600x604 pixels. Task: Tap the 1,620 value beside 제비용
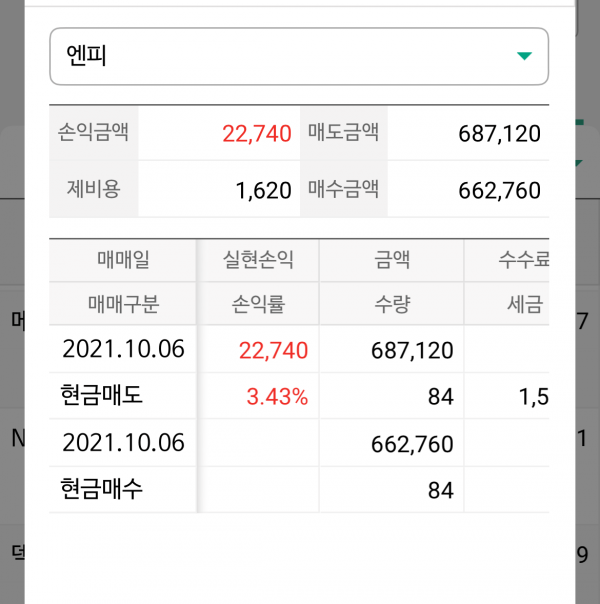point(263,190)
